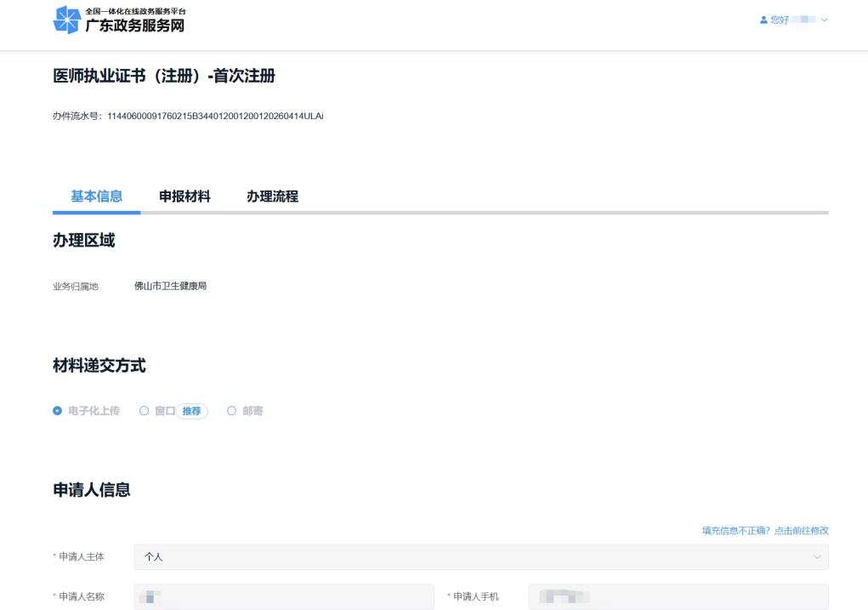Expand the user account chevron at top right
Viewport: 868px width, 610px height.
pyautogui.click(x=825, y=20)
